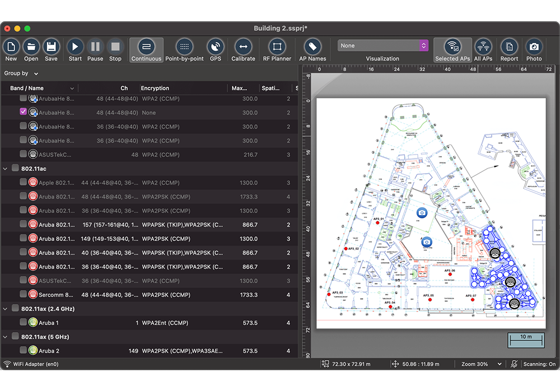Select the Sercomm 8... row name
Screen dimensions: 560x392
tap(55, 295)
